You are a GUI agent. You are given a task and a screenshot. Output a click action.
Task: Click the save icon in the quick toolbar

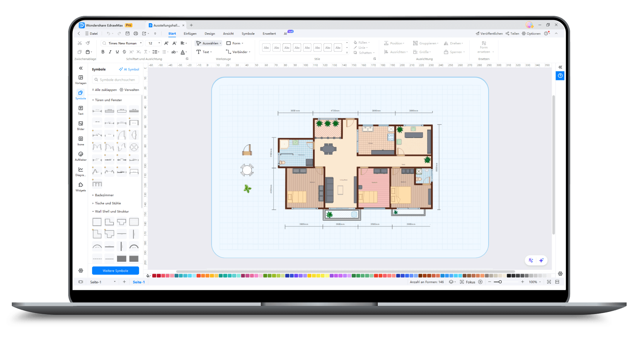click(128, 34)
